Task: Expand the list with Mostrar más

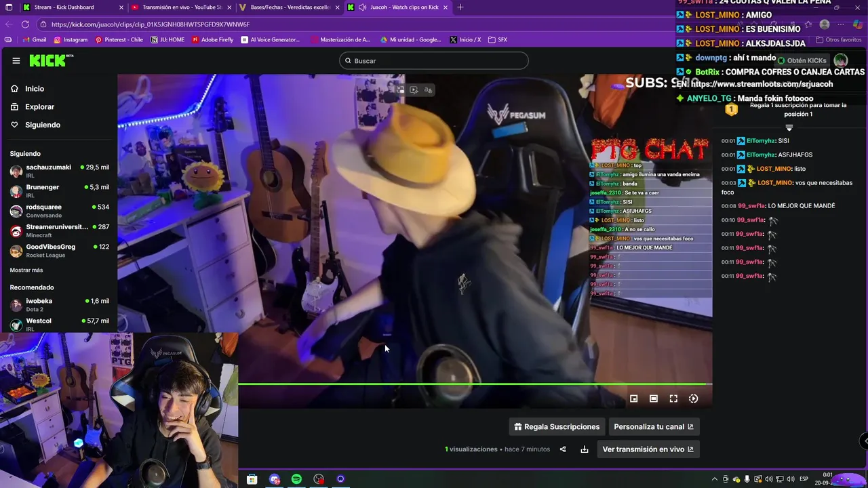Action: (26, 270)
